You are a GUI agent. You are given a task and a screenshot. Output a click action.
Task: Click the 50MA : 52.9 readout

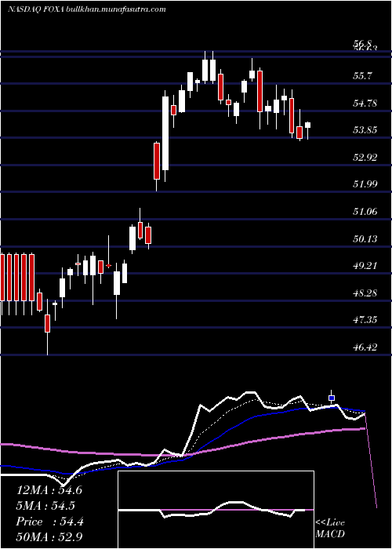(x=49, y=537)
